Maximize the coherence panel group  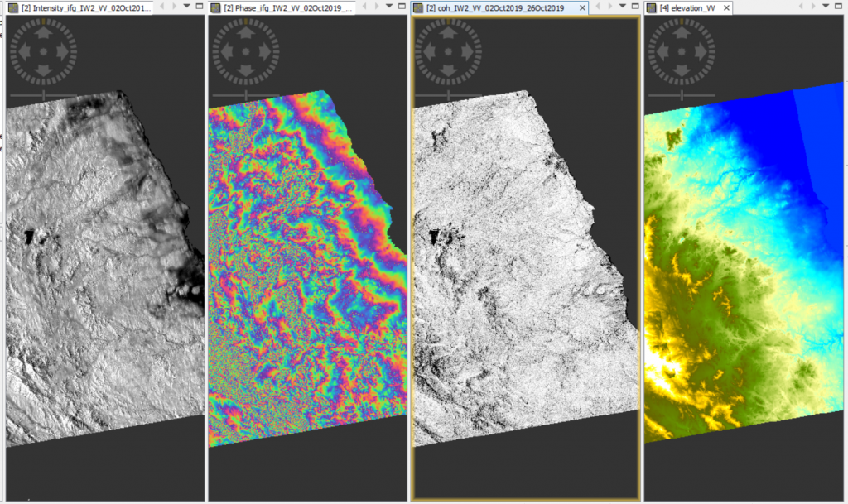pyautogui.click(x=635, y=6)
